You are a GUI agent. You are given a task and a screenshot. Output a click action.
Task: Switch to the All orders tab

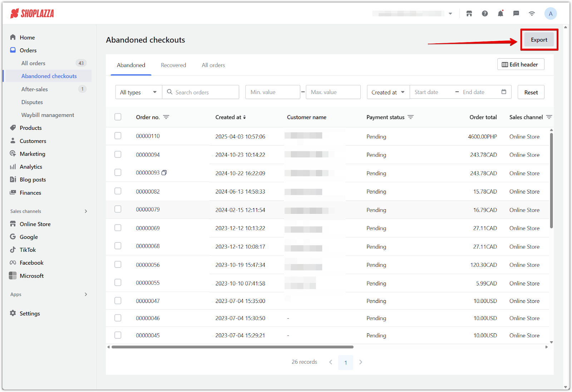click(x=213, y=65)
